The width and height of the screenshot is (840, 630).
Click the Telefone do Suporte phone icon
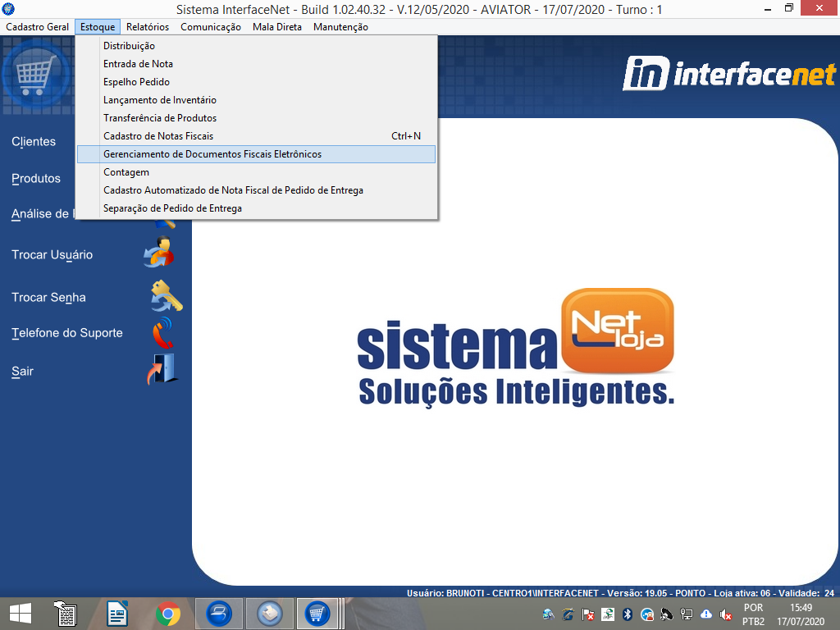coord(162,333)
